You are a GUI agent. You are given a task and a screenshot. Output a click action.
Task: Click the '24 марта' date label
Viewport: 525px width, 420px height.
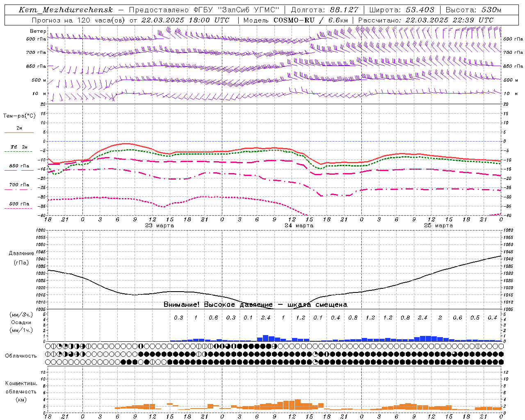tap(299, 226)
